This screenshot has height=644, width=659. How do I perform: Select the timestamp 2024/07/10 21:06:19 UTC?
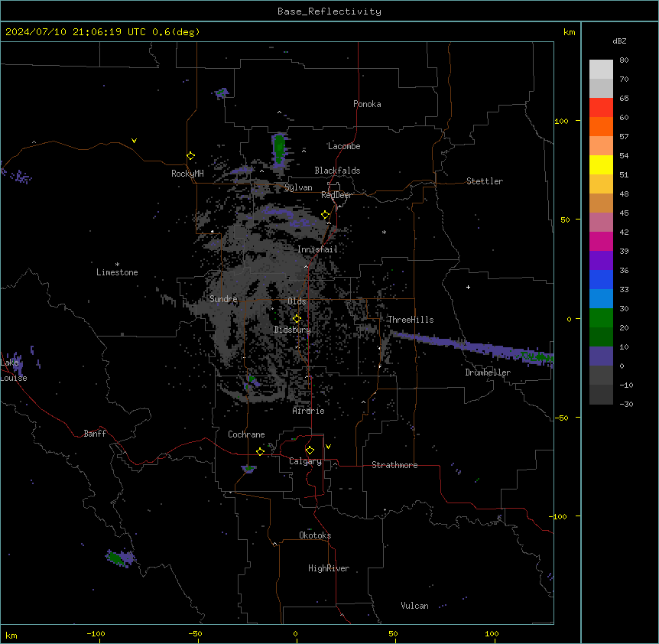[x=76, y=32]
